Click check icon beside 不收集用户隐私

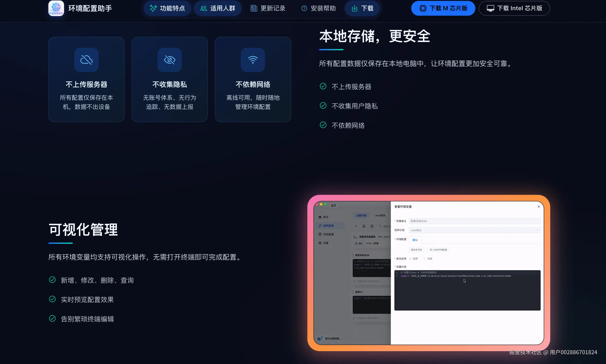click(x=323, y=106)
